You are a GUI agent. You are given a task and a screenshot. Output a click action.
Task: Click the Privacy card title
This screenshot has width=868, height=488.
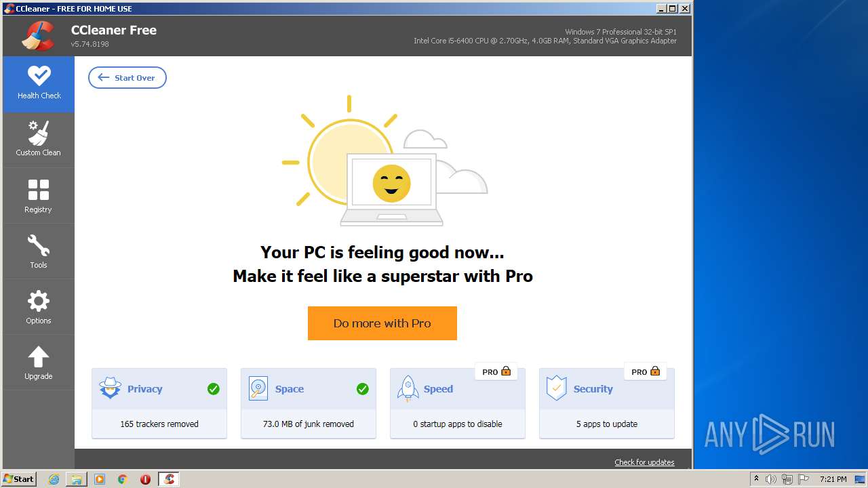(145, 389)
